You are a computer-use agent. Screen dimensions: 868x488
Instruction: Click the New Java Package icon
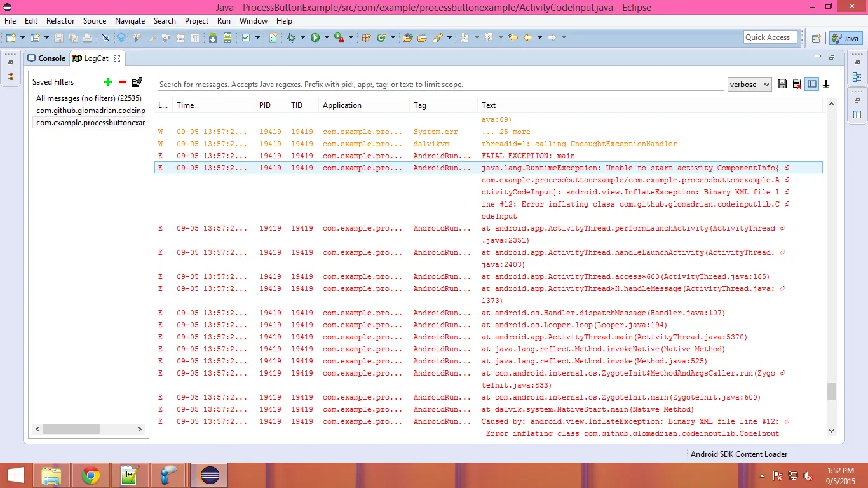[x=366, y=37]
